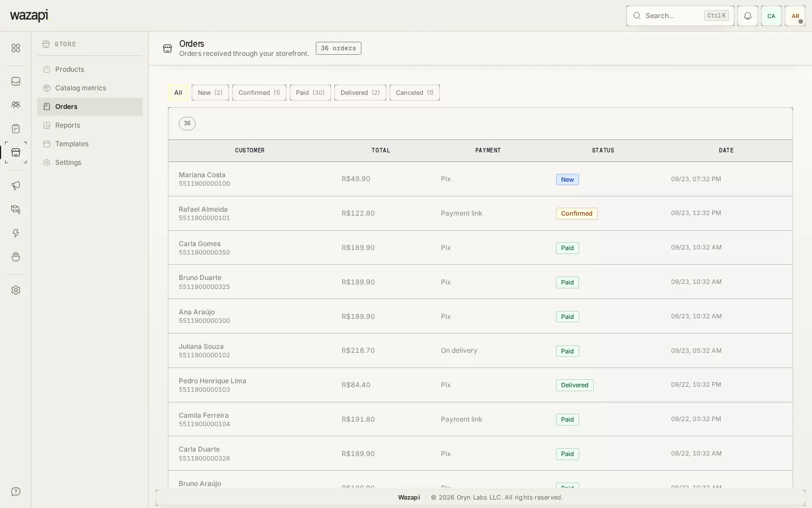The width and height of the screenshot is (812, 508).
Task: Select Orders in the store sidebar
Action: click(90, 107)
